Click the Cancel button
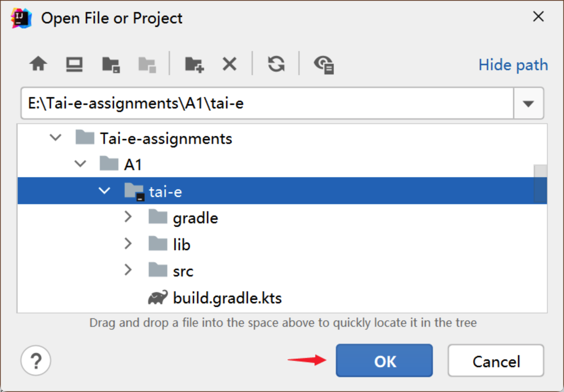Screen dimensions: 564x392 click(x=496, y=360)
